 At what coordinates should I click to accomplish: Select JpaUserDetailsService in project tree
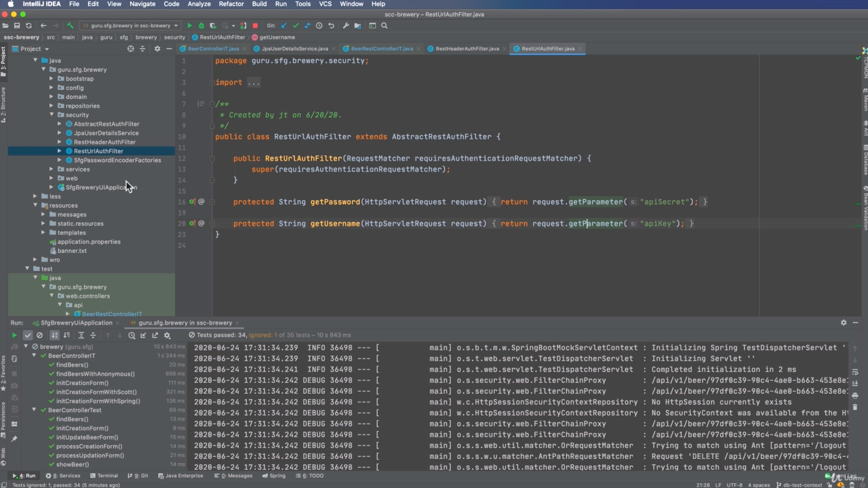pos(106,133)
